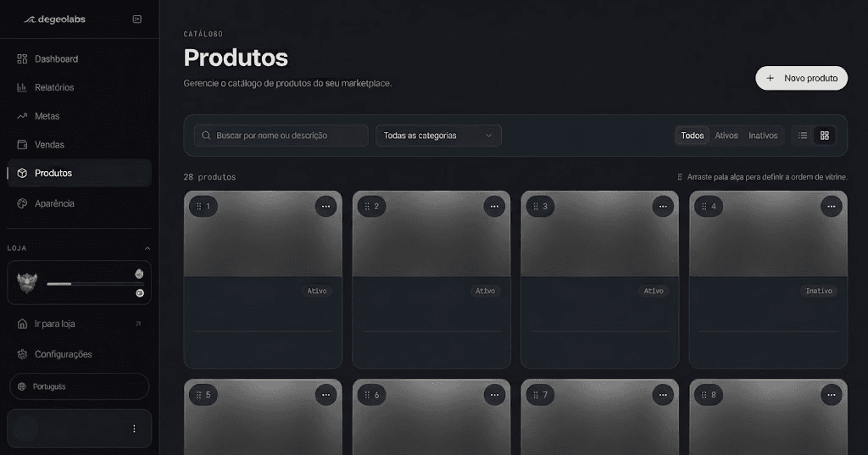The height and width of the screenshot is (455, 868).
Task: Click the drag handle on product card 2
Action: tap(367, 207)
